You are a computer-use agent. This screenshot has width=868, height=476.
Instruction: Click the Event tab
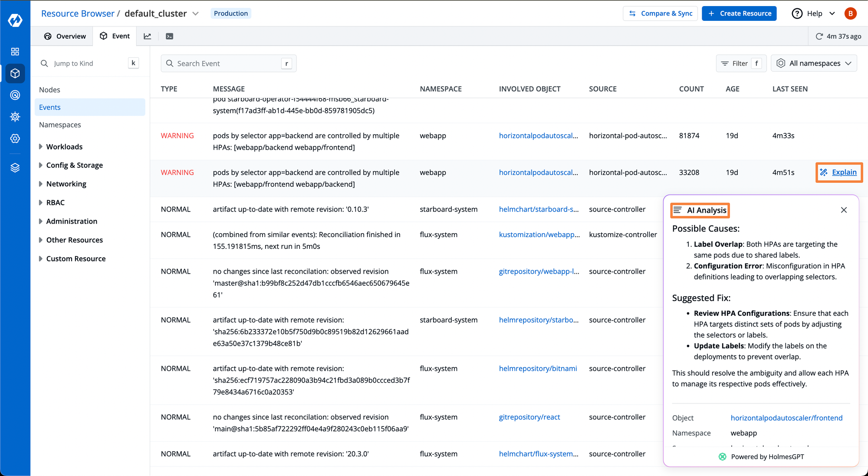coord(120,36)
